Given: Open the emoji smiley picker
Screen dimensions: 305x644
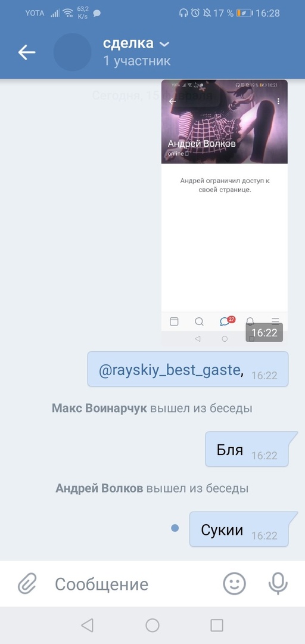Looking at the screenshot, I should [234, 584].
